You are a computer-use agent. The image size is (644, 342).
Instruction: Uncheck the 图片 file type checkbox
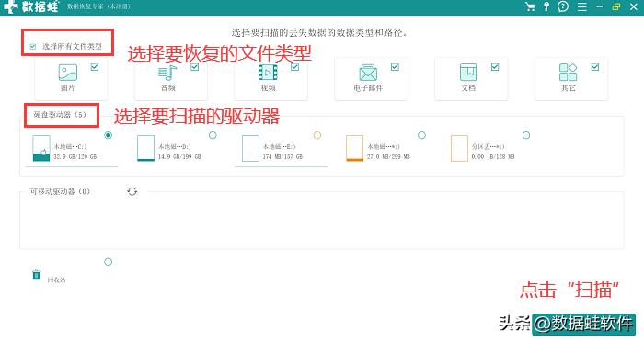95,67
